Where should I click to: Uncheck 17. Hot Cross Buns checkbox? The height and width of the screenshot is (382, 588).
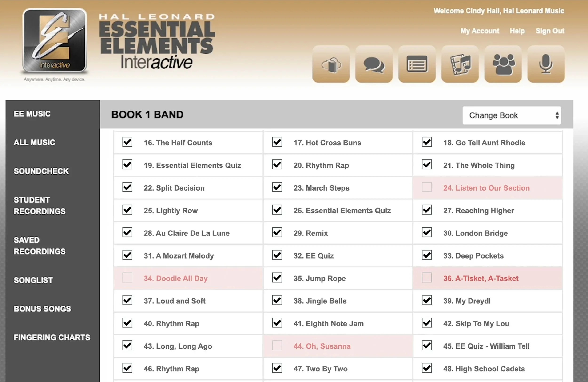click(277, 142)
